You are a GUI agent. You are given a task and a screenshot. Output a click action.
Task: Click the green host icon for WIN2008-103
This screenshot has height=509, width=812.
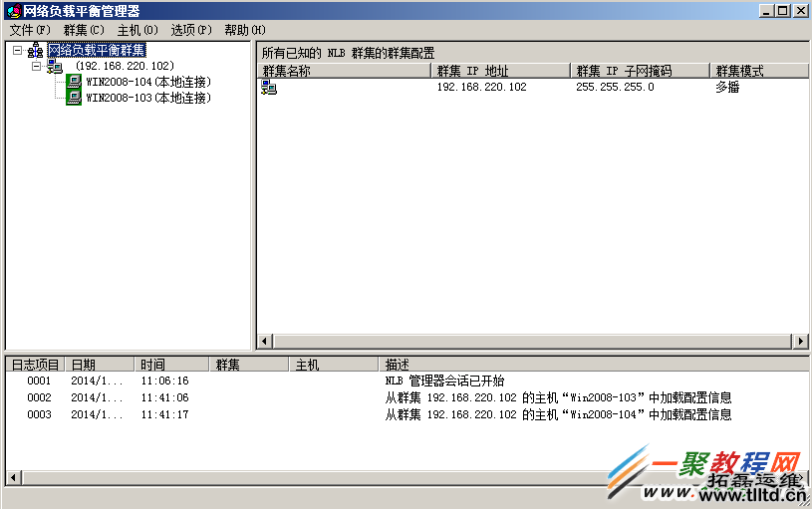click(74, 98)
